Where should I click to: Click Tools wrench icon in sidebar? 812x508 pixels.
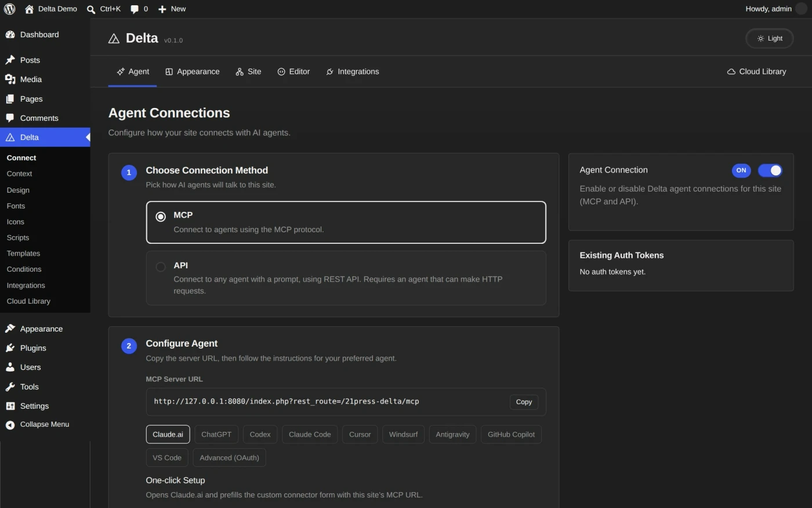[10, 387]
